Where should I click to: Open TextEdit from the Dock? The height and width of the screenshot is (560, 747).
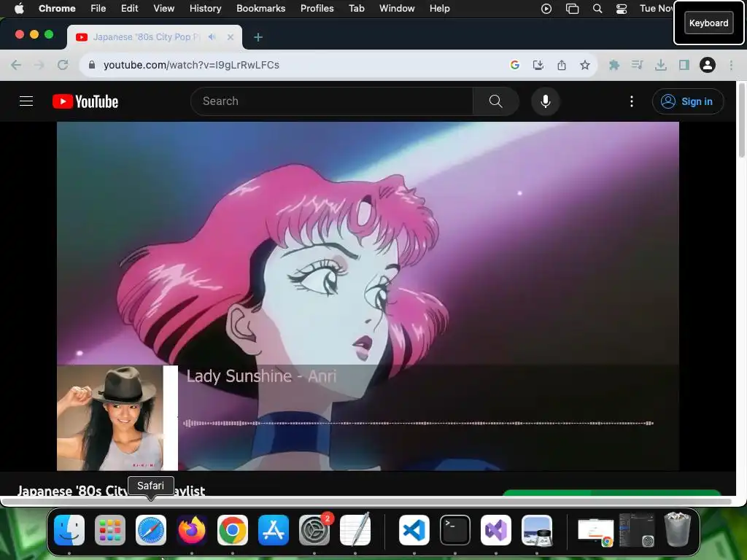[355, 530]
